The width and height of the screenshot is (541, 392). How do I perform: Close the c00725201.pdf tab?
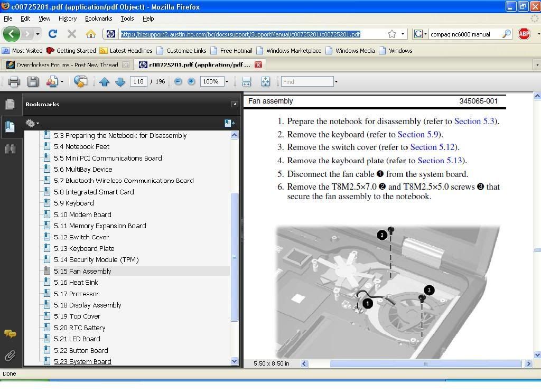(258, 64)
